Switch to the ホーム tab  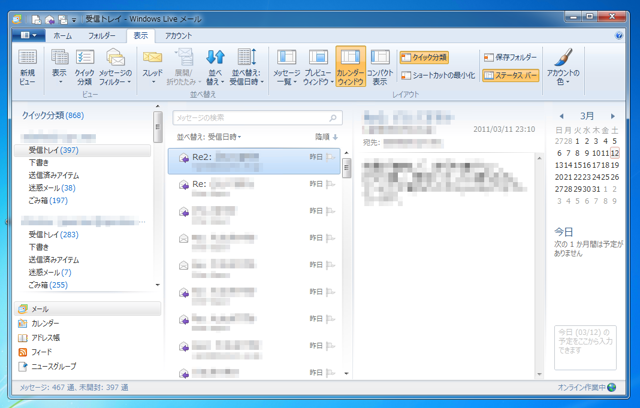[x=62, y=36]
